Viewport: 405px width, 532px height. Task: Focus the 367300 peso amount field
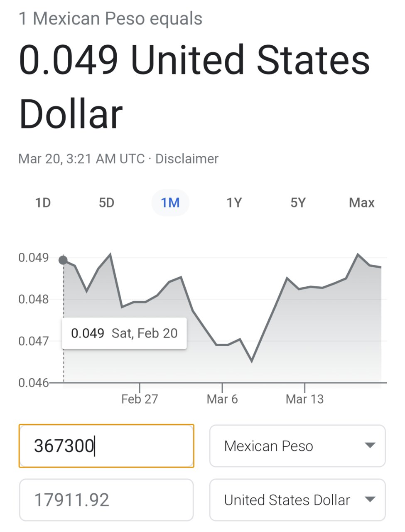tap(106, 446)
